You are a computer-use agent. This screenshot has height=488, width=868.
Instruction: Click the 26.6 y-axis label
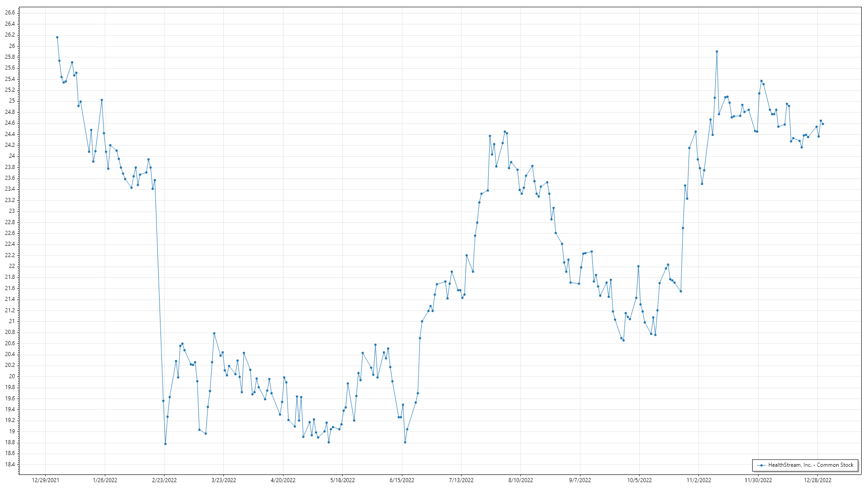pos(10,13)
